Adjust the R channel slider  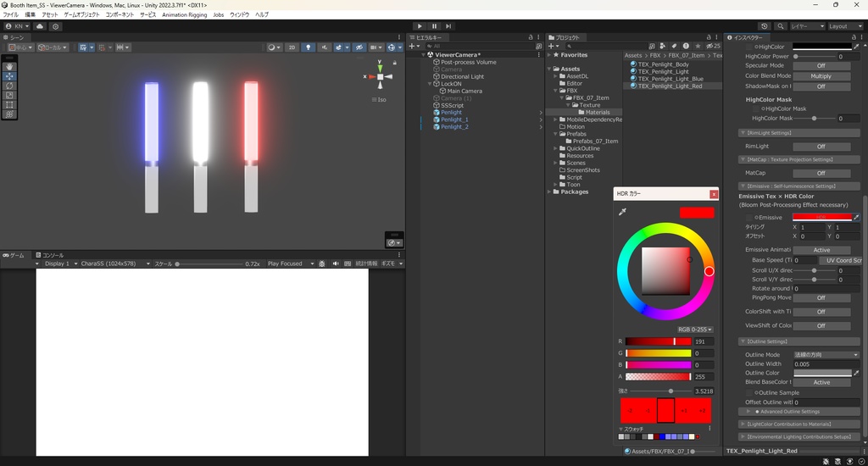click(x=658, y=341)
